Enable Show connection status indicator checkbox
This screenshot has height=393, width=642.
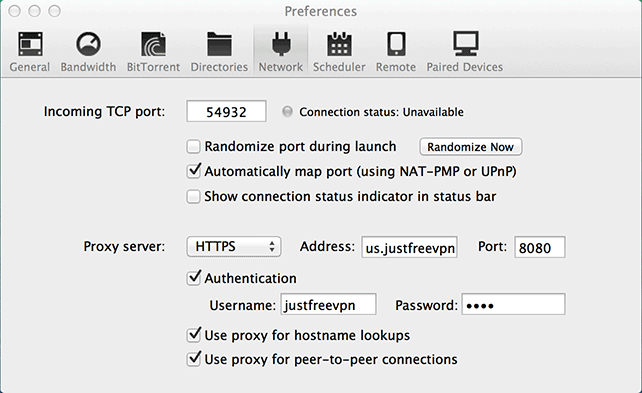pos(193,196)
